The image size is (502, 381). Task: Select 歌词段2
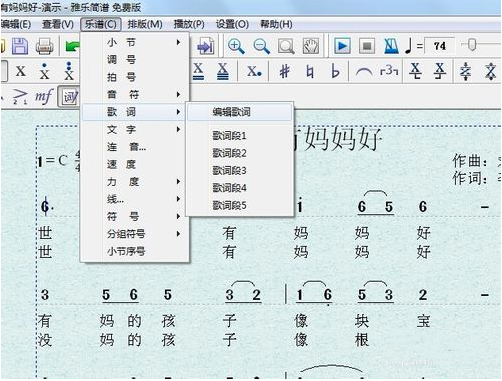240,153
